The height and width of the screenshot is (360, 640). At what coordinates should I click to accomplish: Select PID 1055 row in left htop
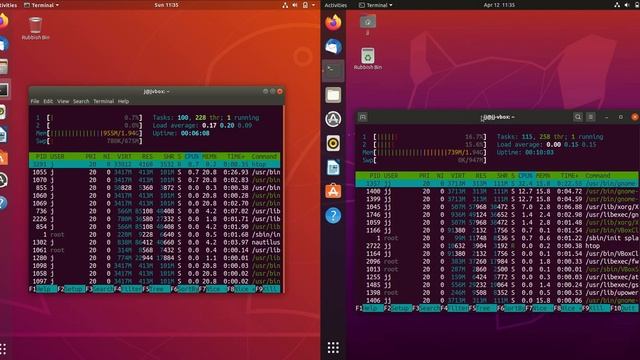click(154, 172)
